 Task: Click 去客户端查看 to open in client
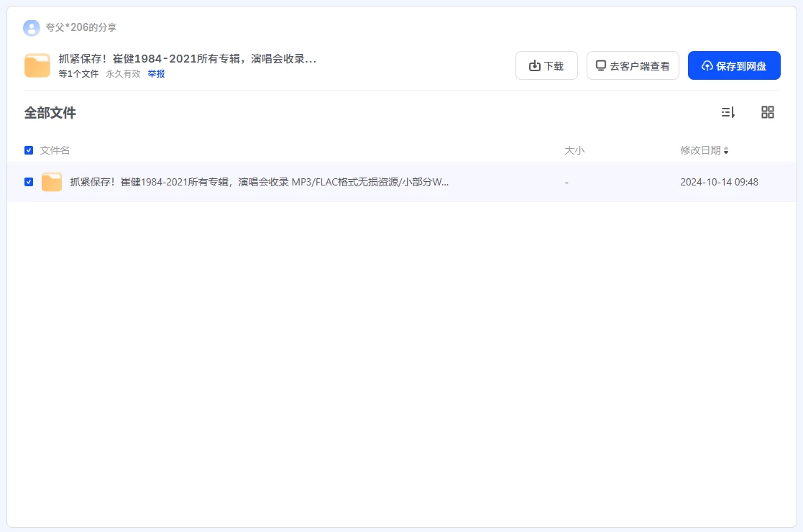click(x=633, y=66)
